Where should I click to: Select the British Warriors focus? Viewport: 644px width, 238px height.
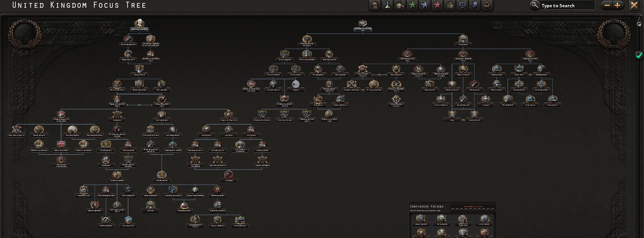click(x=162, y=176)
